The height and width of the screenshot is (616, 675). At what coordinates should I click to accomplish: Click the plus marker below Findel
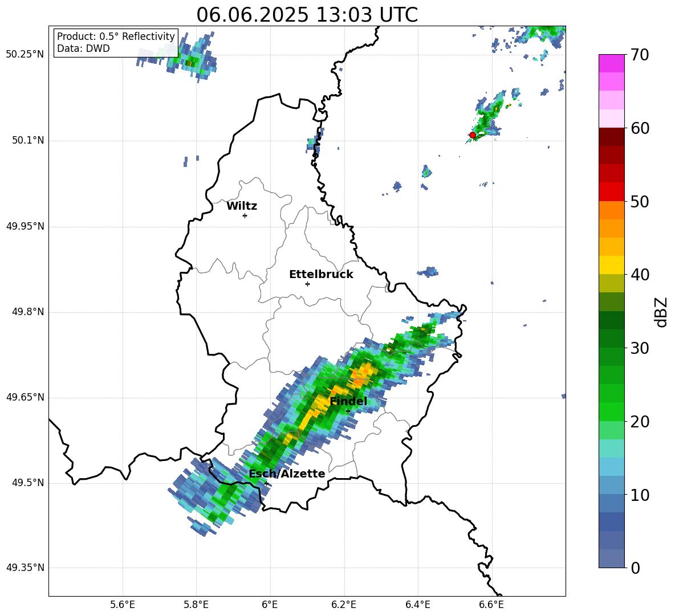348,411
